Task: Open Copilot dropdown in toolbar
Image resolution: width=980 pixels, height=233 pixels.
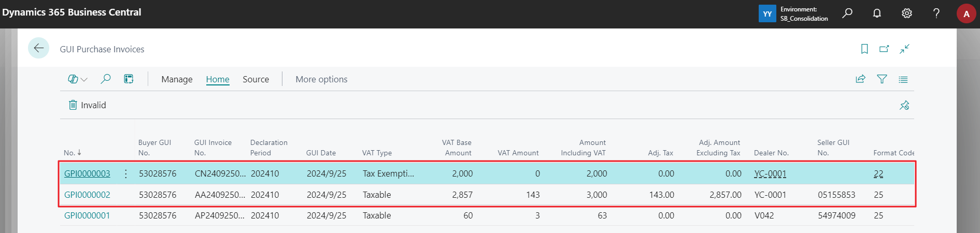Action: (x=78, y=79)
